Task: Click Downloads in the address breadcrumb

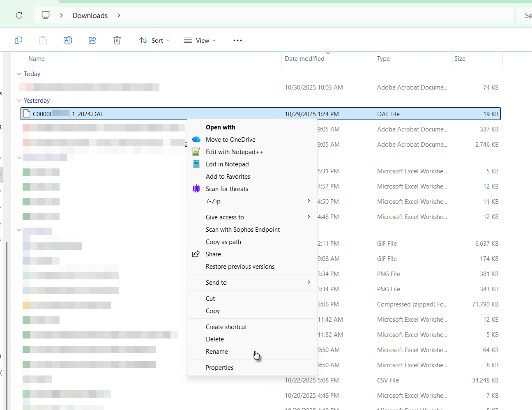Action: pos(90,16)
